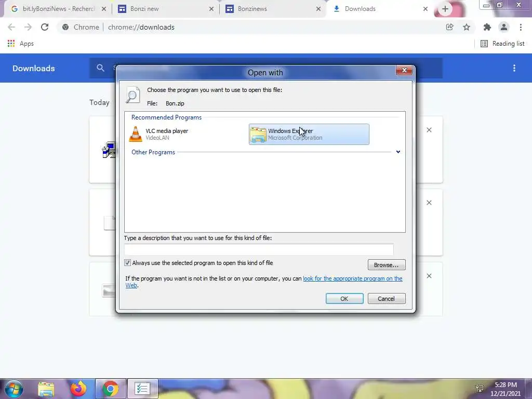The height and width of the screenshot is (399, 532).
Task: Click the checklist app taskbar icon
Action: click(142, 389)
